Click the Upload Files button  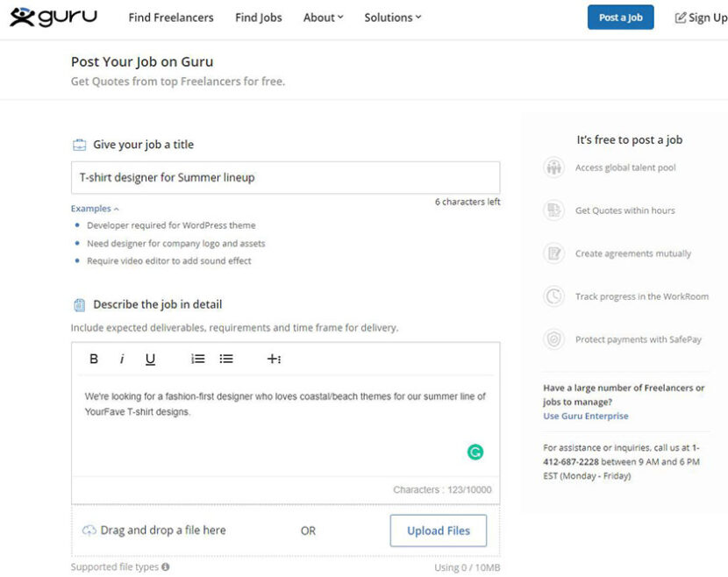click(x=438, y=531)
